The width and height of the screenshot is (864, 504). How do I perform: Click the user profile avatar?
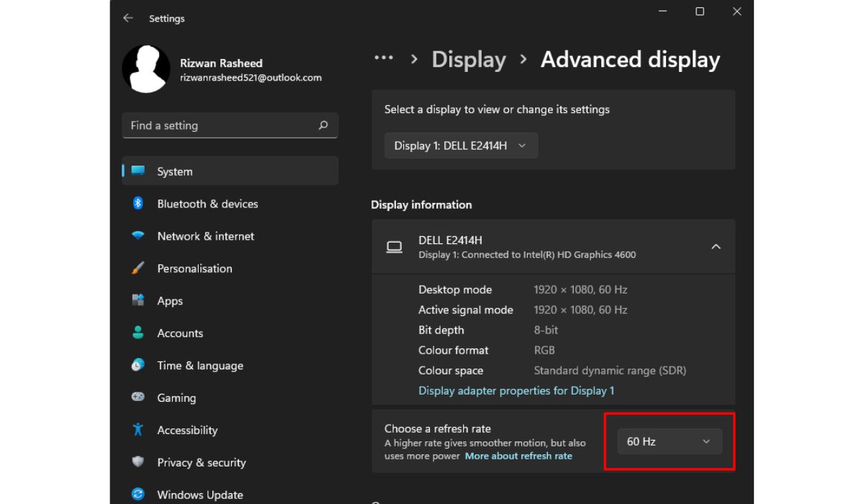click(x=146, y=68)
